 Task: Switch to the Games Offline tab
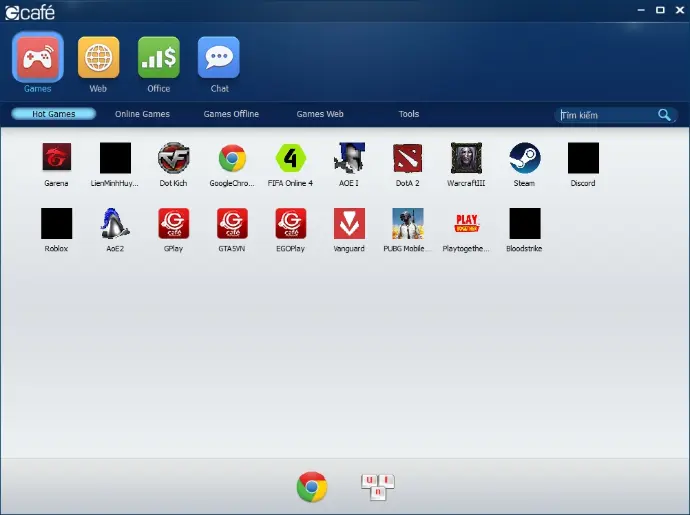[231, 114]
